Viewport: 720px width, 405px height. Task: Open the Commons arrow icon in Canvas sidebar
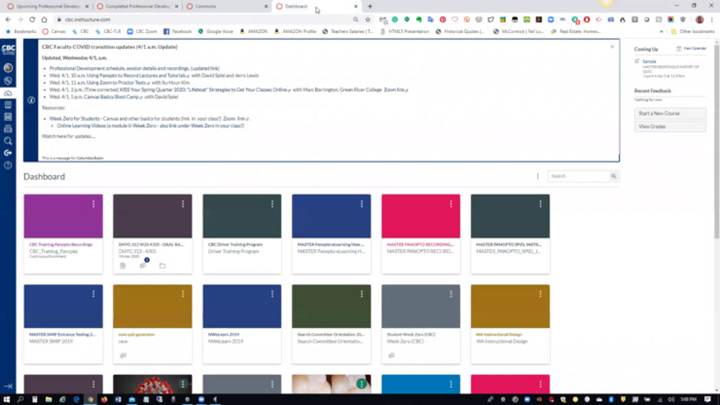[8, 153]
